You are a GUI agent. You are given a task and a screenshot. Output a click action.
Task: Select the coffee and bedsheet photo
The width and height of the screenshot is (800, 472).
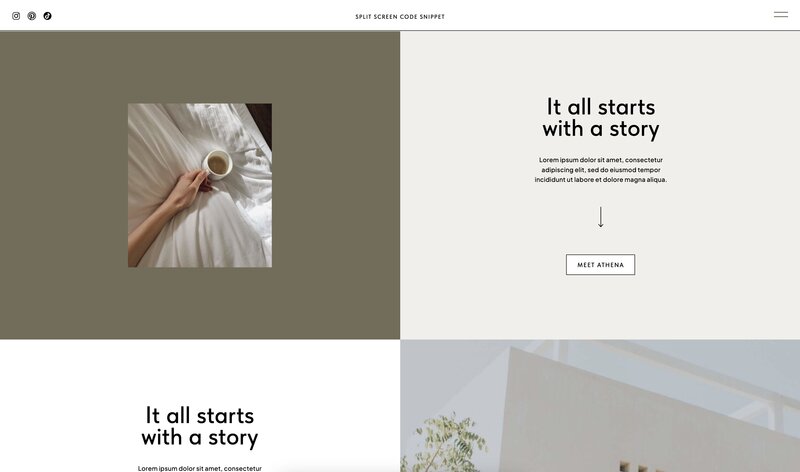point(200,185)
